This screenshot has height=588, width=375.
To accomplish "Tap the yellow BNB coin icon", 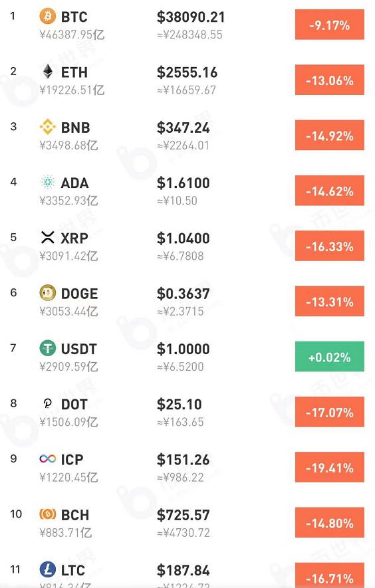I will [x=48, y=127].
